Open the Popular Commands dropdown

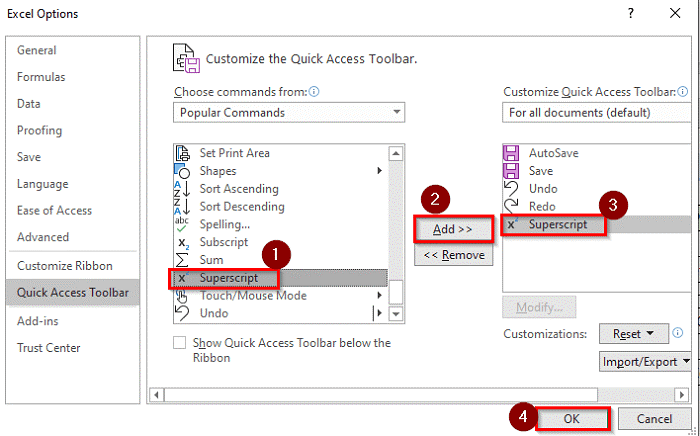click(289, 112)
